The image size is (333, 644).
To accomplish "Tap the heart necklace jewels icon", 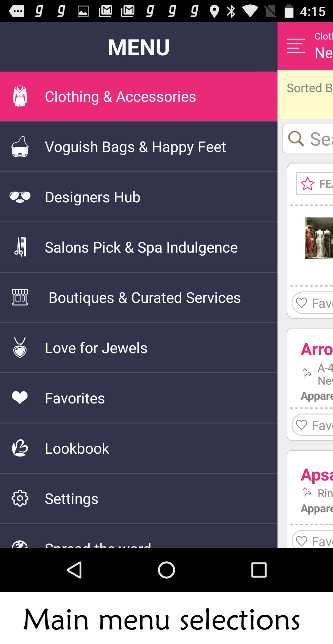I will pos(20,348).
